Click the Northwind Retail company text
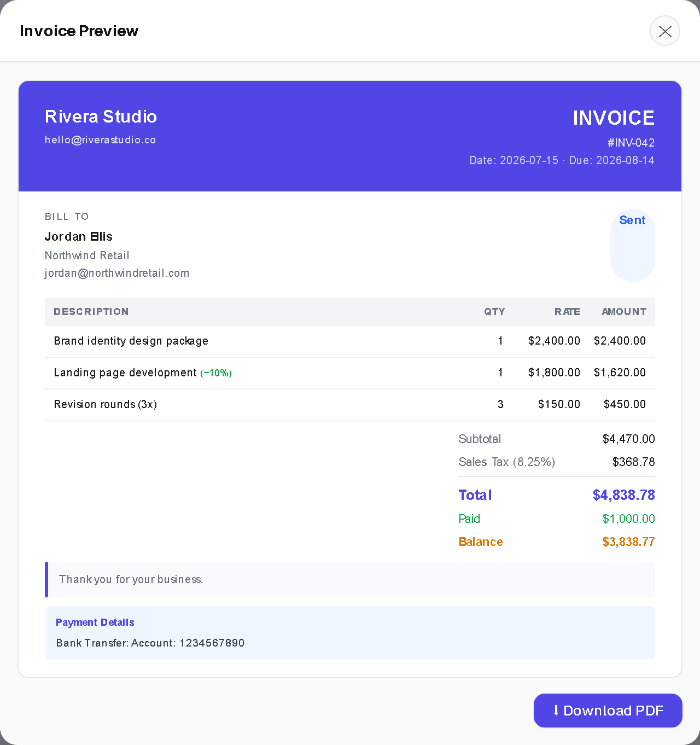This screenshot has width=700, height=745. point(87,255)
